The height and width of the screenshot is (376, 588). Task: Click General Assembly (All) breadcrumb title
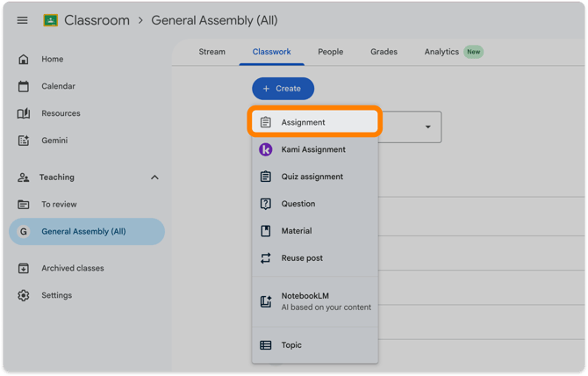214,20
